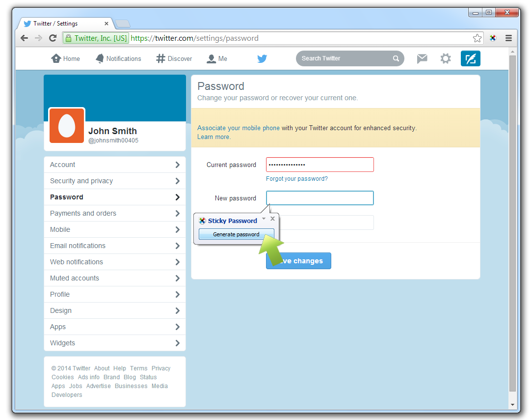Click Associate your mobile phone link
Image resolution: width=532 pixels, height=420 pixels.
[x=239, y=128]
